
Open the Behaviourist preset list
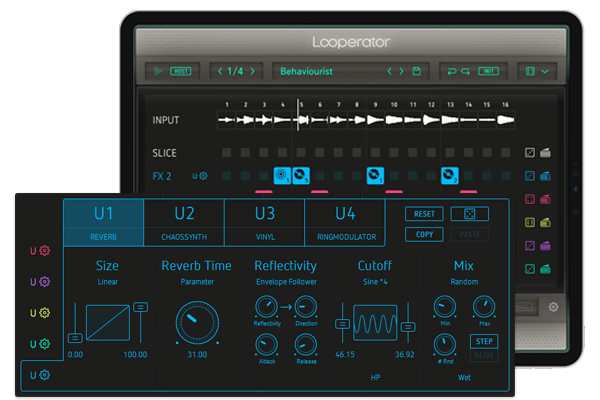click(x=306, y=72)
